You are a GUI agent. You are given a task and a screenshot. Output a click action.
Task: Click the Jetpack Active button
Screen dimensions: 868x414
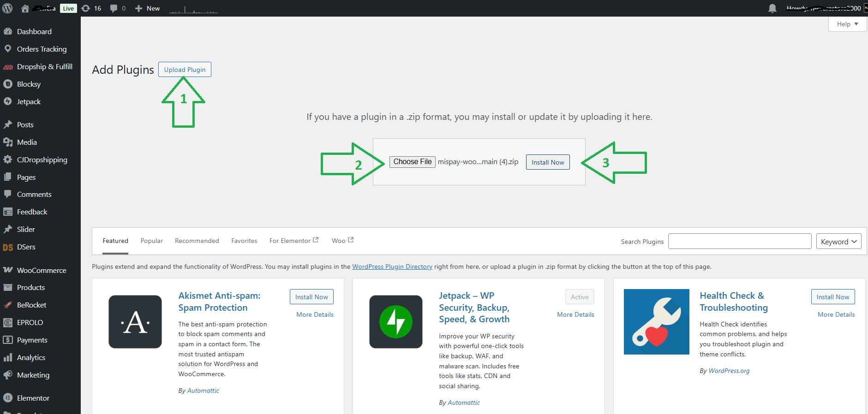click(x=580, y=297)
